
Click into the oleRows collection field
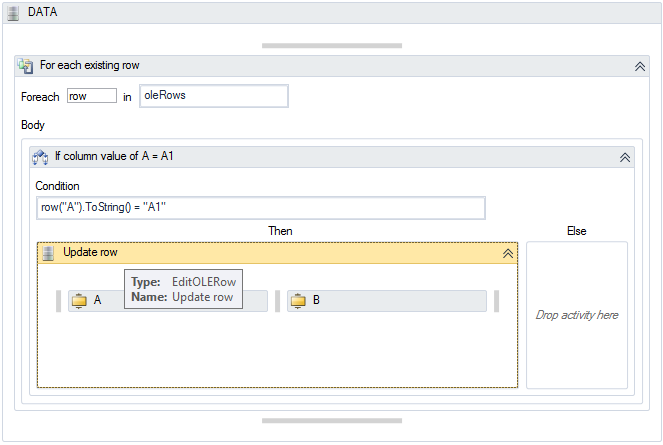(x=214, y=96)
